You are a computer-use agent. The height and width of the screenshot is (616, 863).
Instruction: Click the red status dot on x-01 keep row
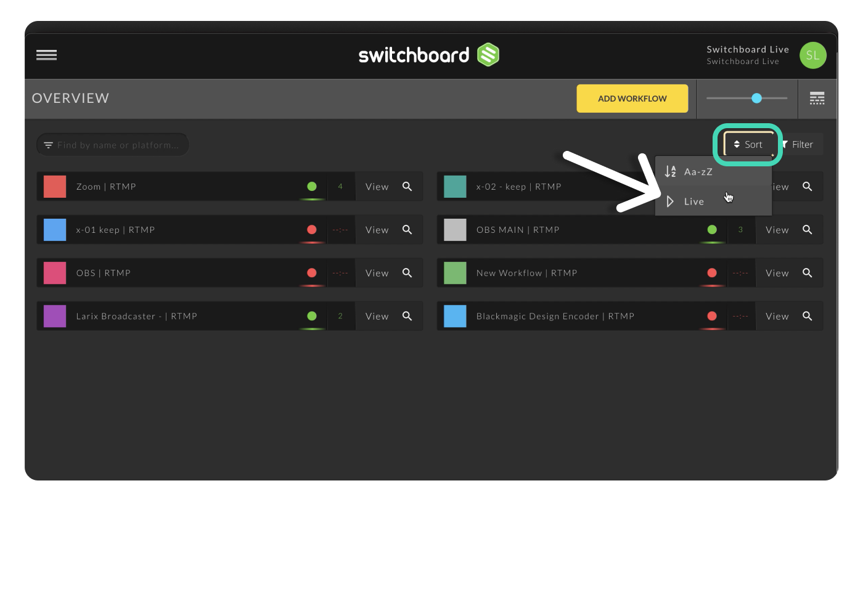pos(312,230)
